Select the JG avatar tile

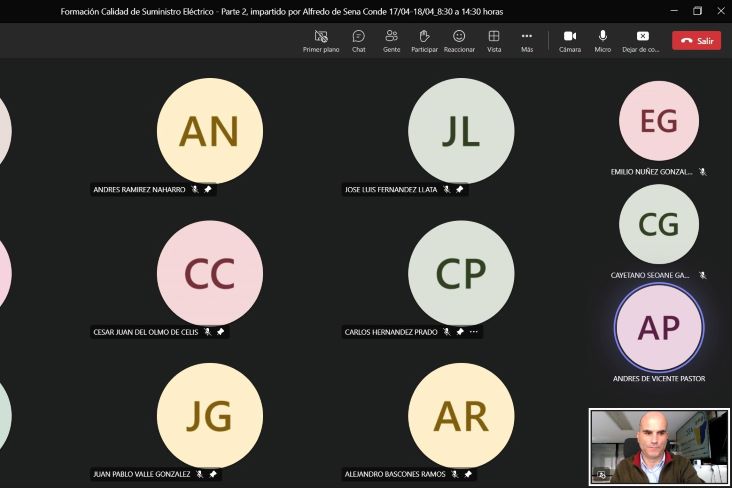(x=210, y=416)
